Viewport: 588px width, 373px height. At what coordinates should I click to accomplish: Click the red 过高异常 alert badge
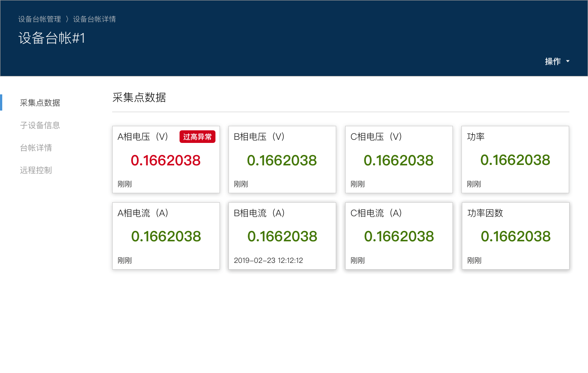[x=197, y=137]
